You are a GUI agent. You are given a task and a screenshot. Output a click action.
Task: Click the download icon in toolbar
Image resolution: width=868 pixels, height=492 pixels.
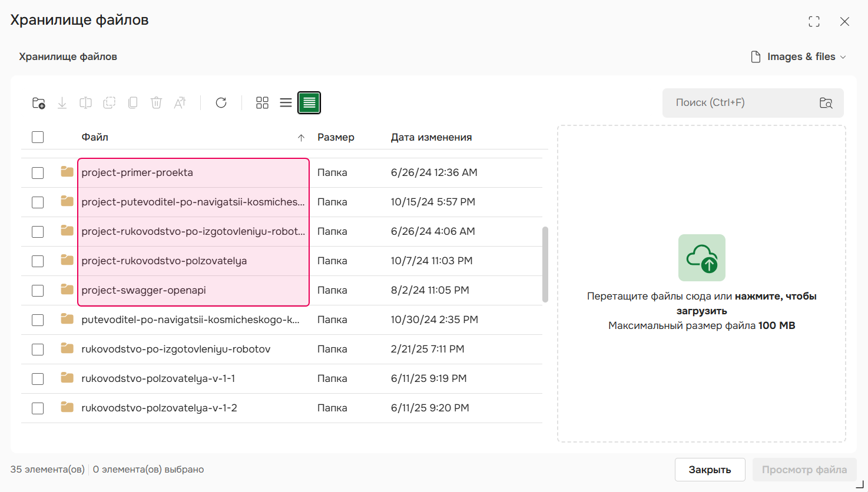coord(62,103)
